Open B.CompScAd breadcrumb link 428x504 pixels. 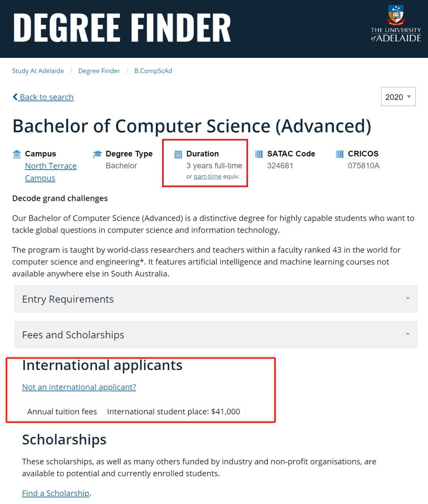pyautogui.click(x=153, y=71)
